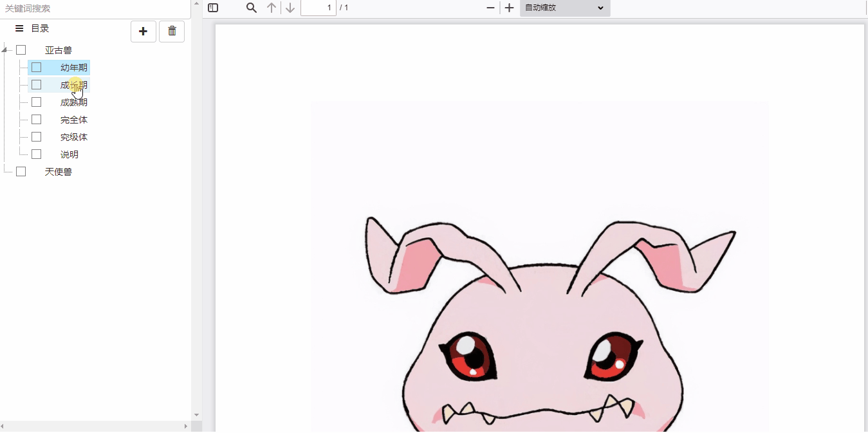
Task: Zoom in with the plus icon
Action: pos(509,8)
